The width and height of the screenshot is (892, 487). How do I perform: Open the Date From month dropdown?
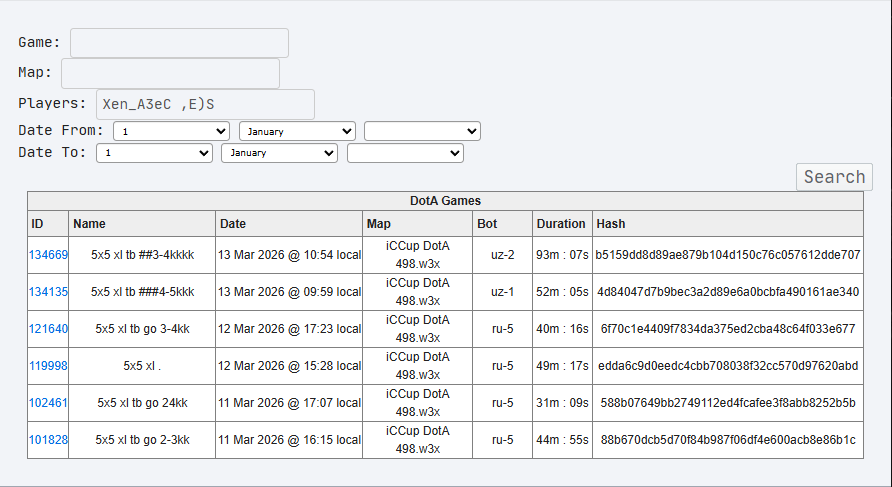click(x=298, y=131)
